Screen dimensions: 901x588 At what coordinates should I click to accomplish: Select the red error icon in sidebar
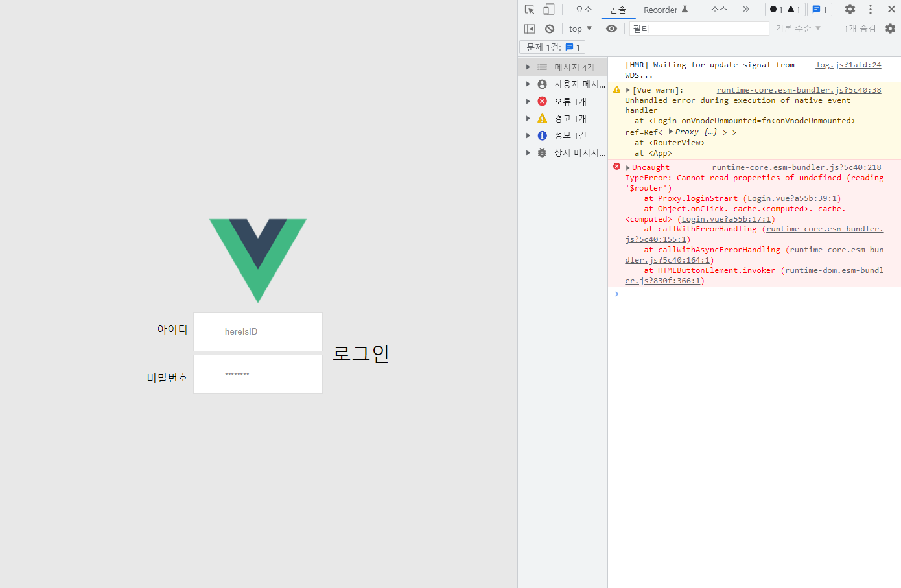point(543,101)
